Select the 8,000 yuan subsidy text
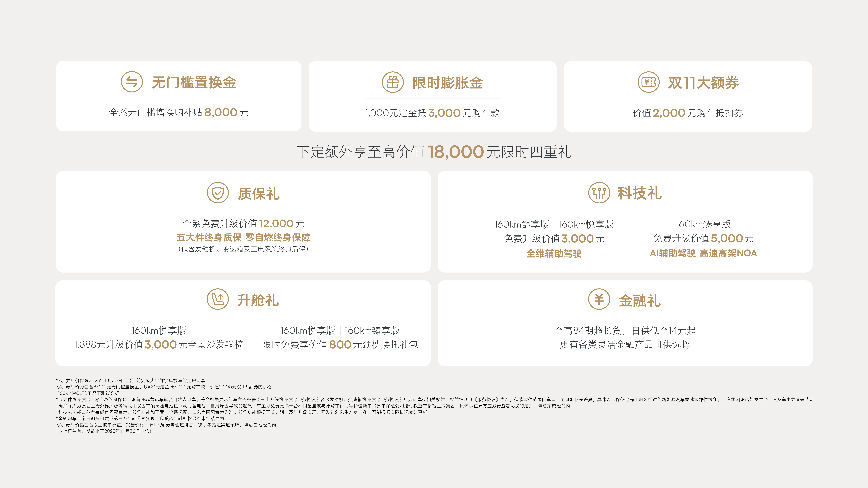 tap(221, 112)
